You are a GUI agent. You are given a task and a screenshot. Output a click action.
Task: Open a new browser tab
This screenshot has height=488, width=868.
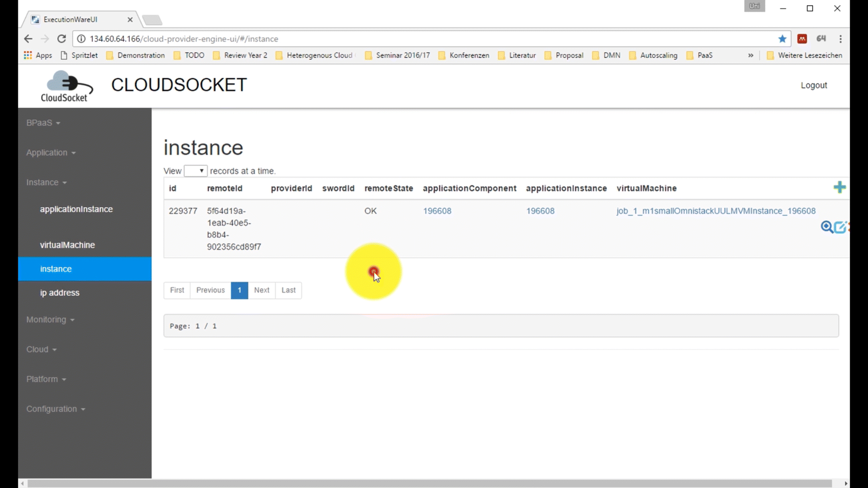click(x=152, y=20)
